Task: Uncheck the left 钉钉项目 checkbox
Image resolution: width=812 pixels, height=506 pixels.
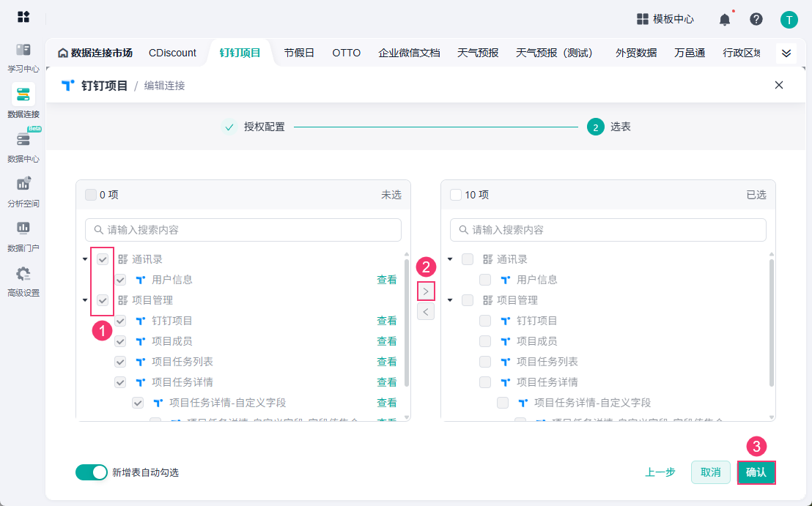Action: [120, 321]
